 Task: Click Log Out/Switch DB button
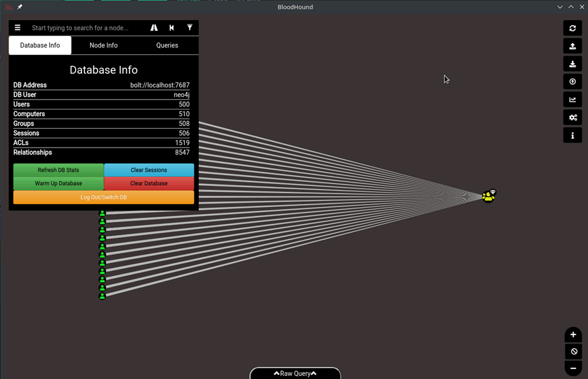103,197
